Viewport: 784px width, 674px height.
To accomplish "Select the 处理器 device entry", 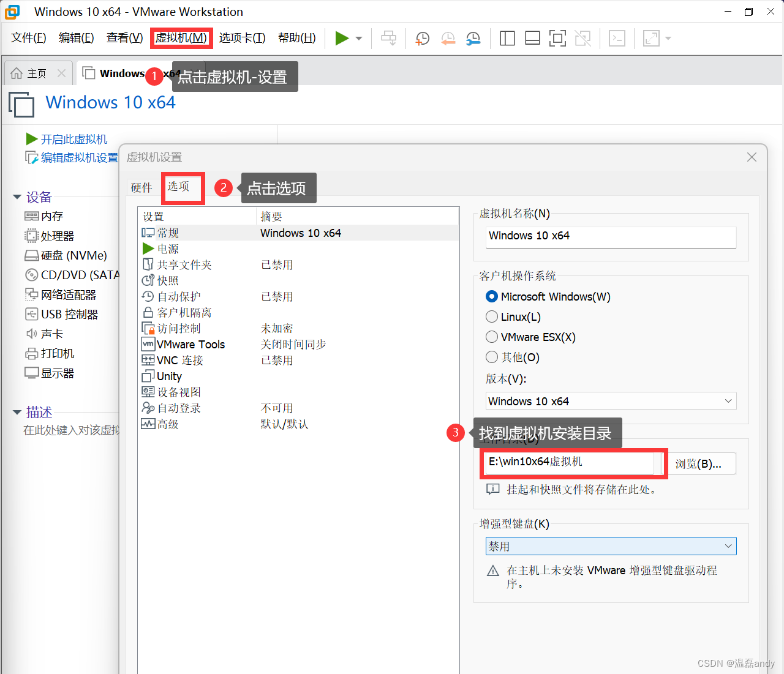I will (49, 236).
